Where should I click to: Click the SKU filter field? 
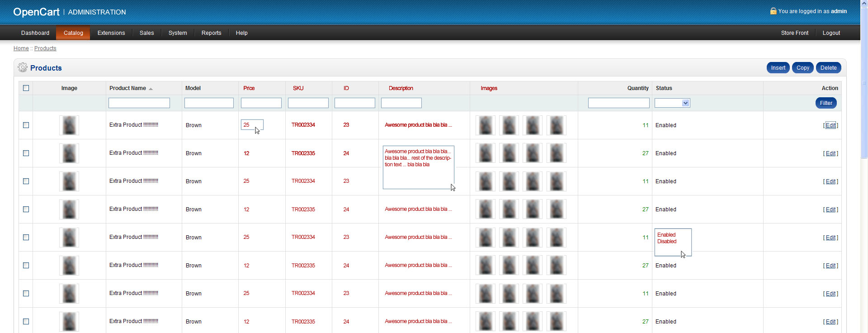[x=308, y=103]
